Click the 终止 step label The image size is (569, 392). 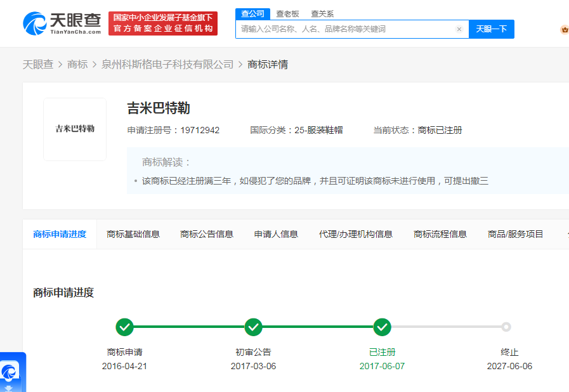(x=509, y=352)
